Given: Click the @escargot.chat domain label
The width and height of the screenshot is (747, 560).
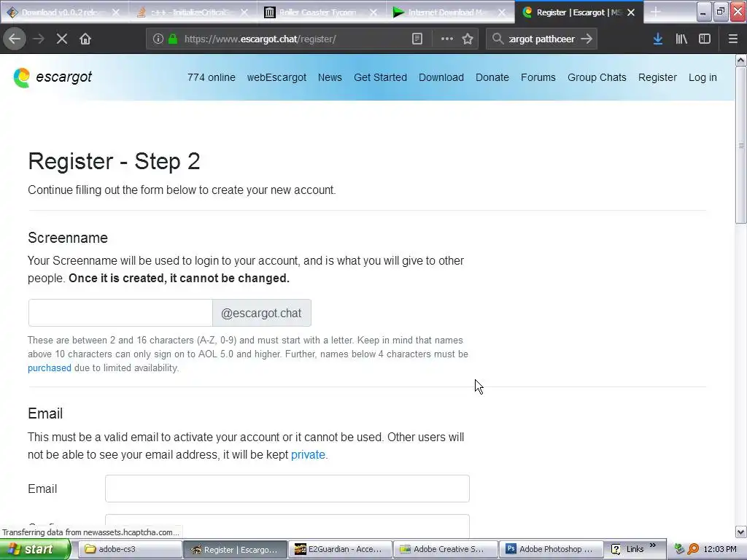Looking at the screenshot, I should [262, 313].
